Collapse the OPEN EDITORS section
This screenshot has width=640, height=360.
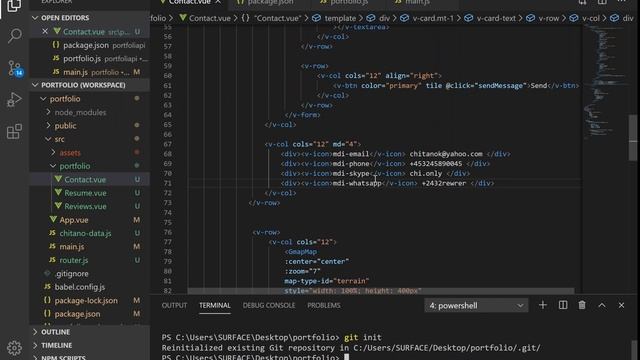coord(89,18)
